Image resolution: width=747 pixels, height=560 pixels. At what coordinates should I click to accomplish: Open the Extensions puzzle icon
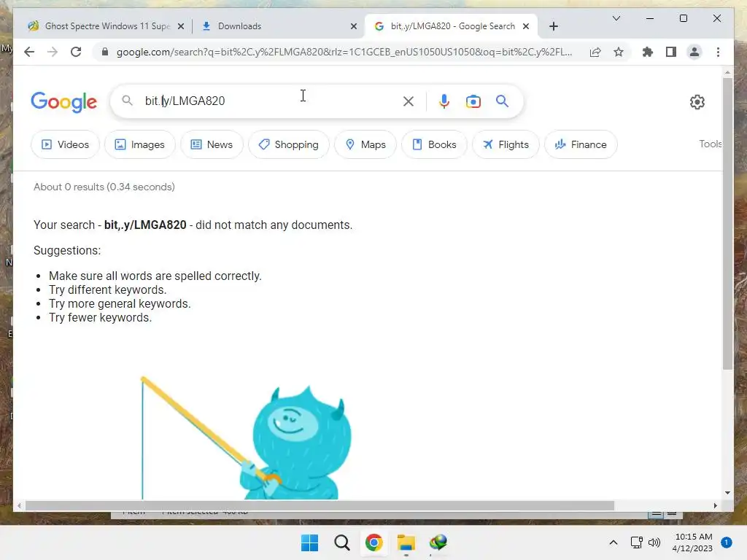tap(648, 52)
